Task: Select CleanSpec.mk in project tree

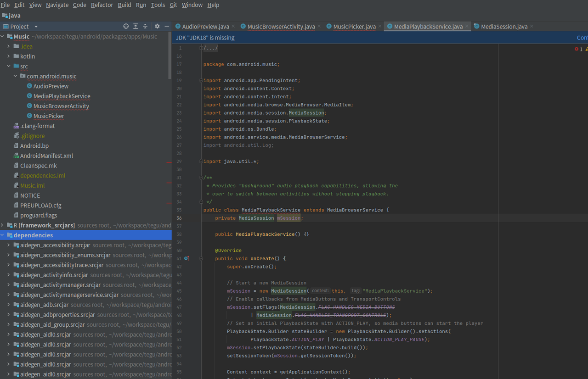Action: (x=39, y=166)
